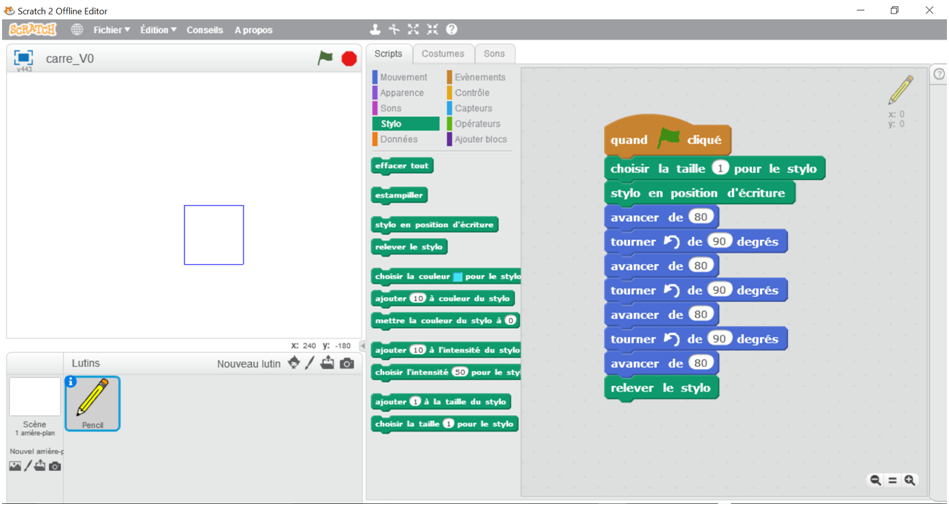The height and width of the screenshot is (506, 949).
Task: Switch to the Sons tab
Action: [x=494, y=54]
